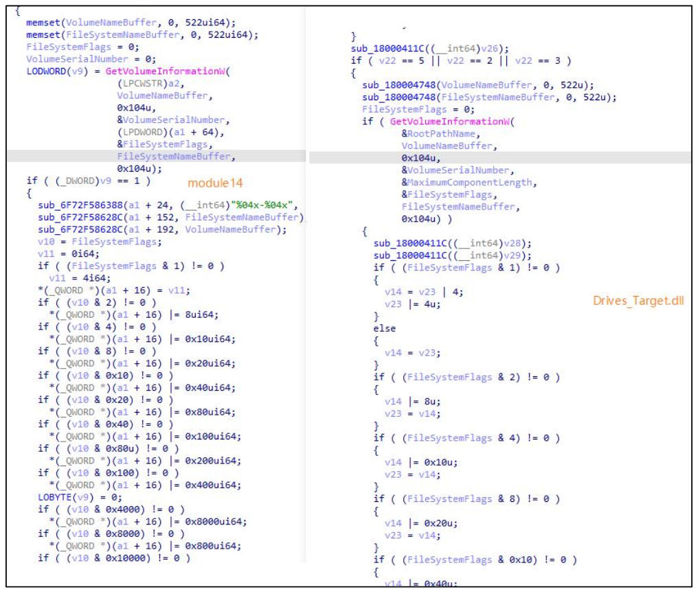Viewport: 700px width, 596px height.
Task: Select the '(LPCWSTR)a2,' argument line
Action: [x=150, y=83]
